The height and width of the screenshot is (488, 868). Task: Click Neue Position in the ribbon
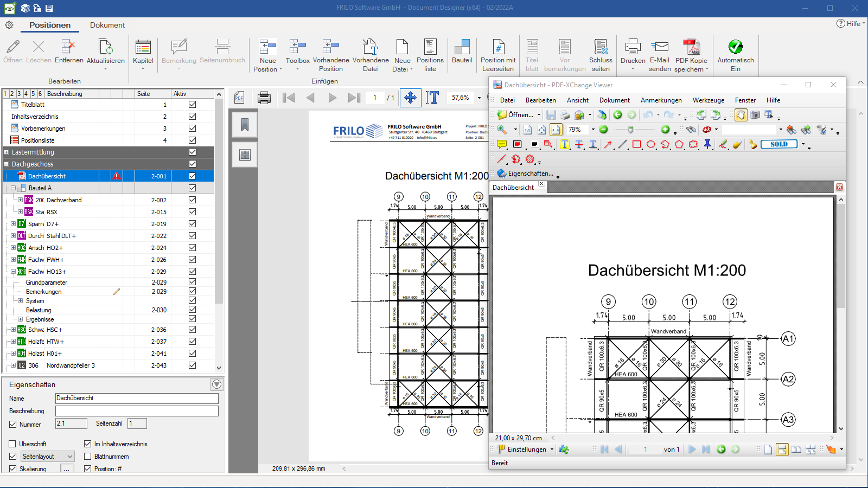(x=267, y=55)
